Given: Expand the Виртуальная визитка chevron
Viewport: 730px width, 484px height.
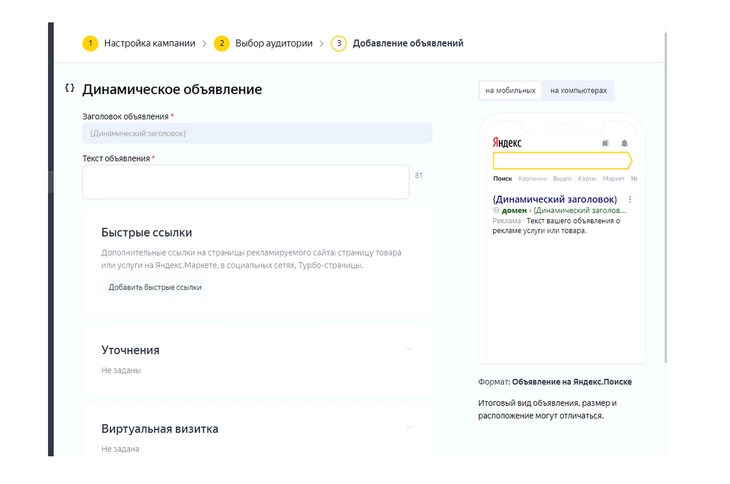Looking at the screenshot, I should tap(409, 427).
